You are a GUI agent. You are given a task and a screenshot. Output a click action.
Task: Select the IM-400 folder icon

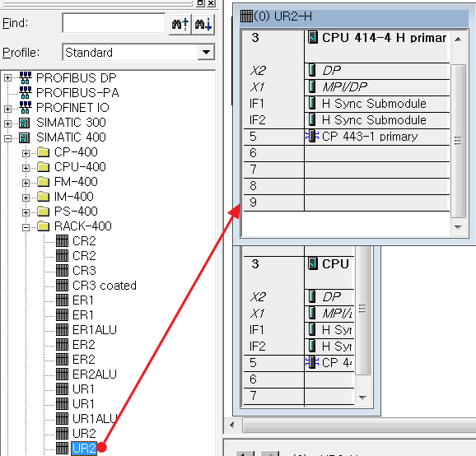point(44,196)
